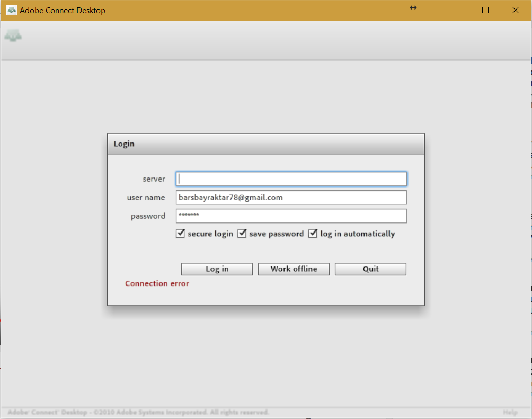532x419 pixels.
Task: Minimize the Adobe Connect Desktop window
Action: [x=456, y=10]
